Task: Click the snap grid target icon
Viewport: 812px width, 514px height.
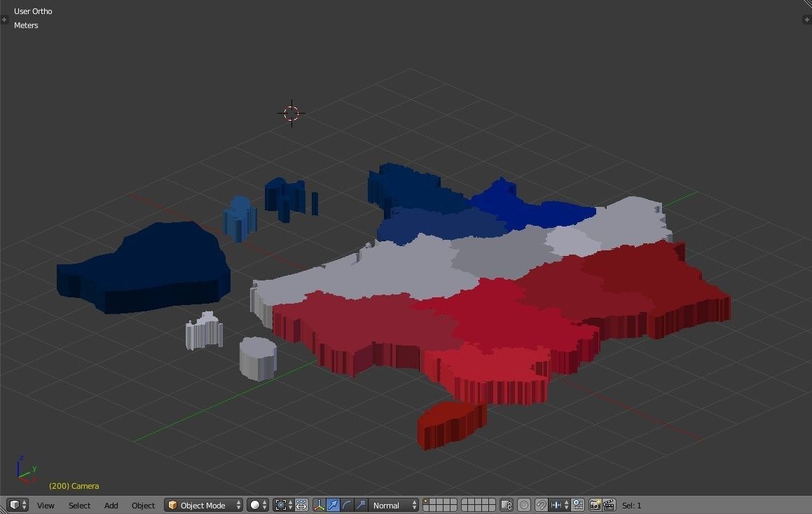Action: coord(579,505)
